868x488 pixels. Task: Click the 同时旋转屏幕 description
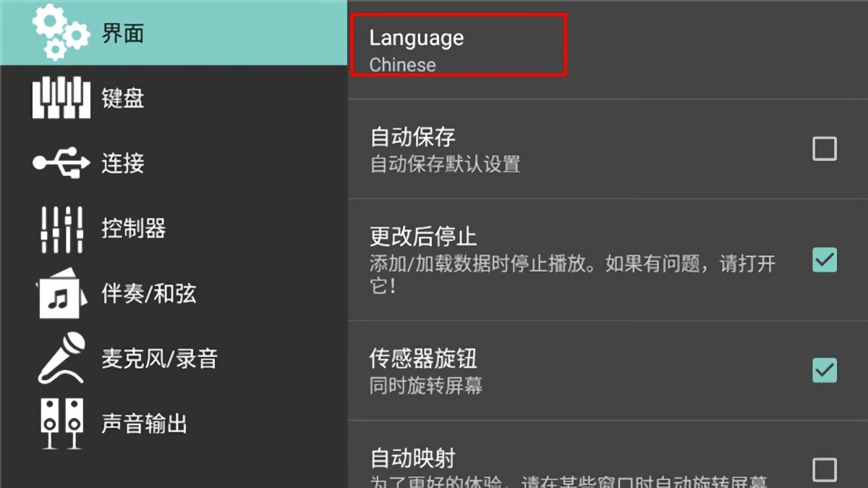[426, 386]
